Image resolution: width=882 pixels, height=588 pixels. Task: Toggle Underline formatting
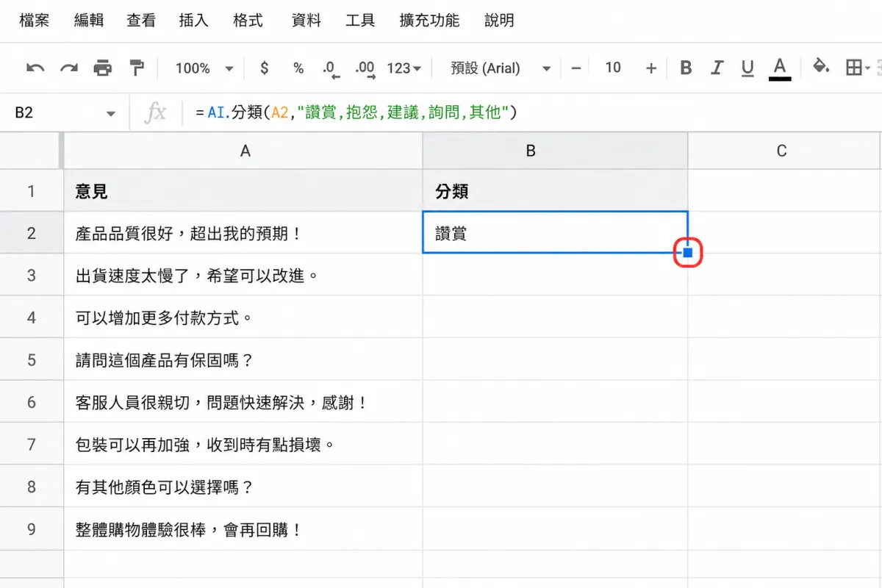(x=747, y=69)
